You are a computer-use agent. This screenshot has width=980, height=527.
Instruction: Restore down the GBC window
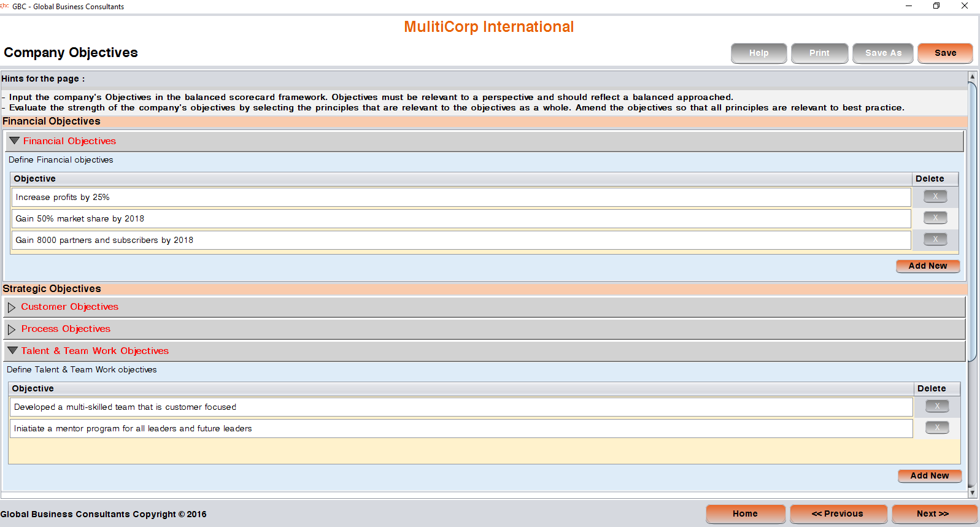click(936, 6)
